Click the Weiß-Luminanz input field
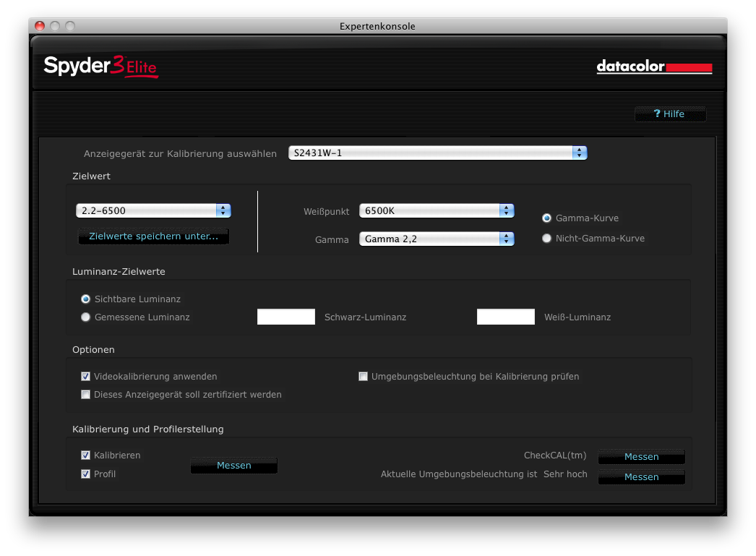This screenshot has width=756, height=556. [x=506, y=317]
